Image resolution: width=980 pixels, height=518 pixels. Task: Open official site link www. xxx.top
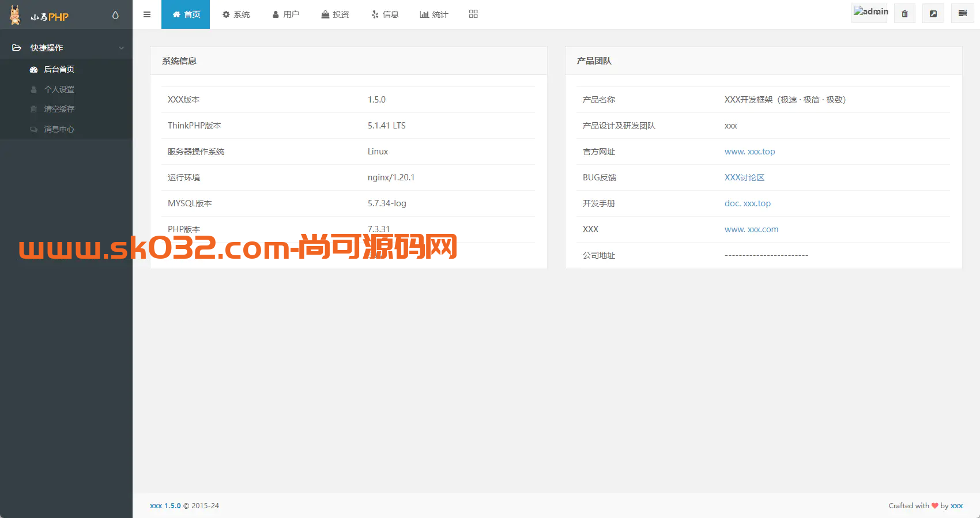pos(749,152)
